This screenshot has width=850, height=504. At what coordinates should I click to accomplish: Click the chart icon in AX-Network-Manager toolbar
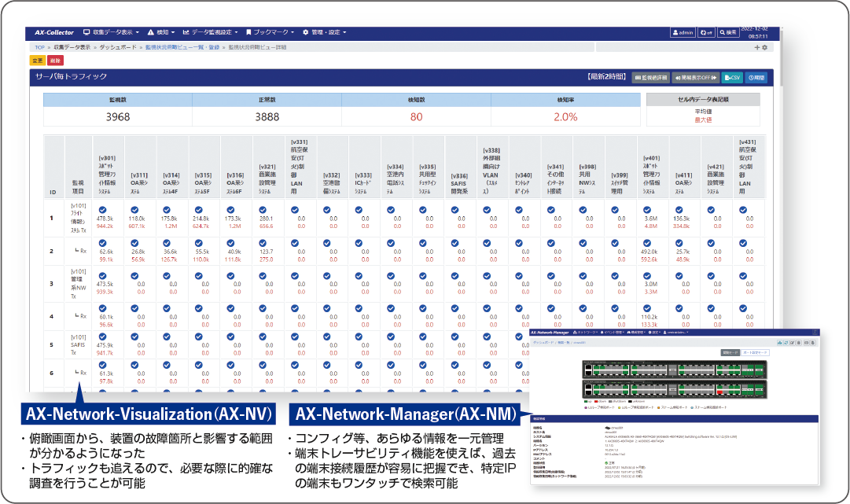pyautogui.click(x=779, y=343)
